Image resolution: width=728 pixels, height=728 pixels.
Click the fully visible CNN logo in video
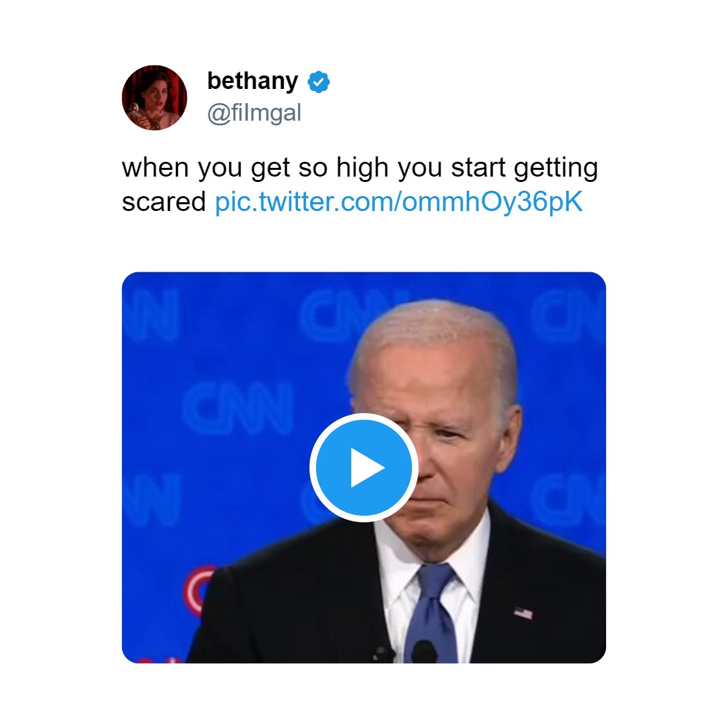pyautogui.click(x=238, y=408)
